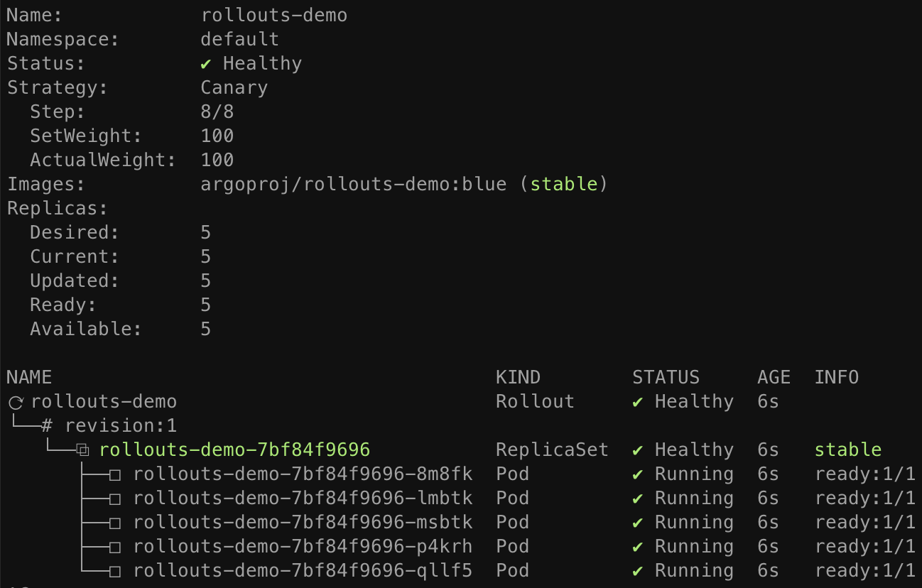Click the Running checkmark for pod msbtk
The width and height of the screenshot is (922, 588).
[x=638, y=523]
